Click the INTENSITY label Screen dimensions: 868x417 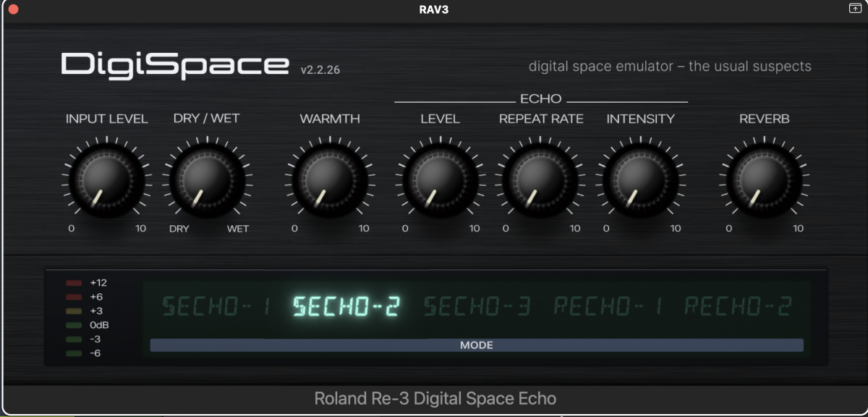tap(641, 119)
